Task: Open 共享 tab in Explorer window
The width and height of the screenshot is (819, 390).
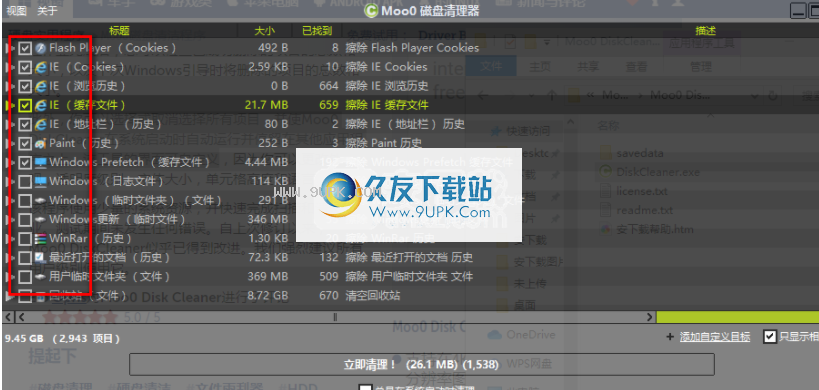Action: (588, 67)
